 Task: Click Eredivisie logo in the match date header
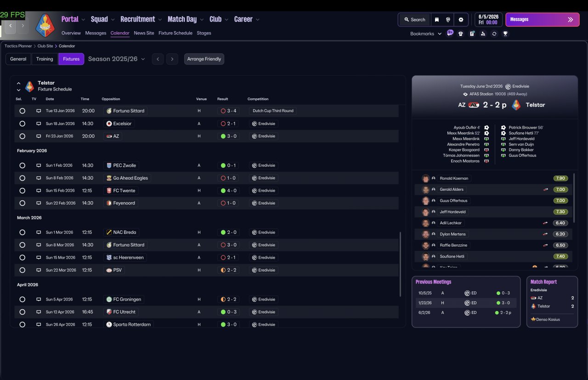coord(508,86)
